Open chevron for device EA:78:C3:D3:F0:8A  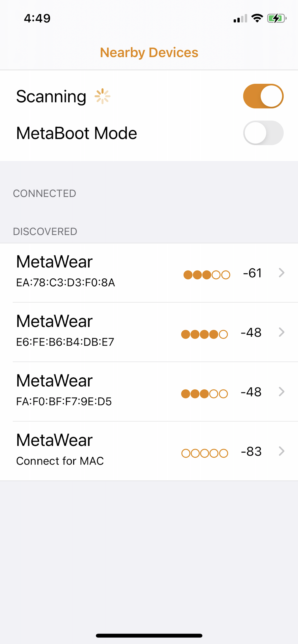tap(281, 272)
